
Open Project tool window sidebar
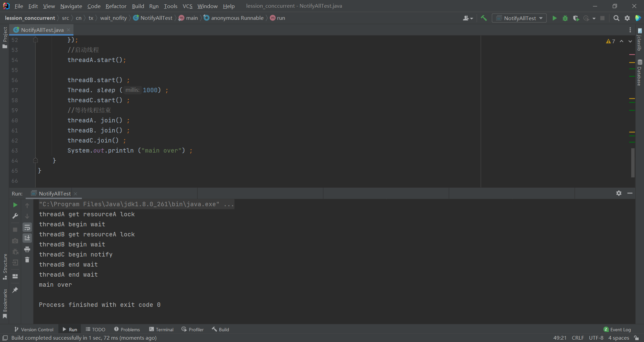point(5,37)
